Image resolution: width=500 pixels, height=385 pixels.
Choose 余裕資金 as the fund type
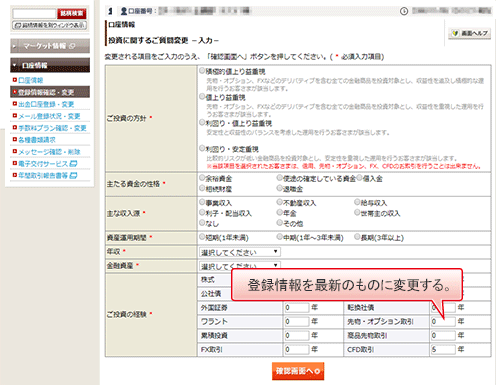[202, 178]
